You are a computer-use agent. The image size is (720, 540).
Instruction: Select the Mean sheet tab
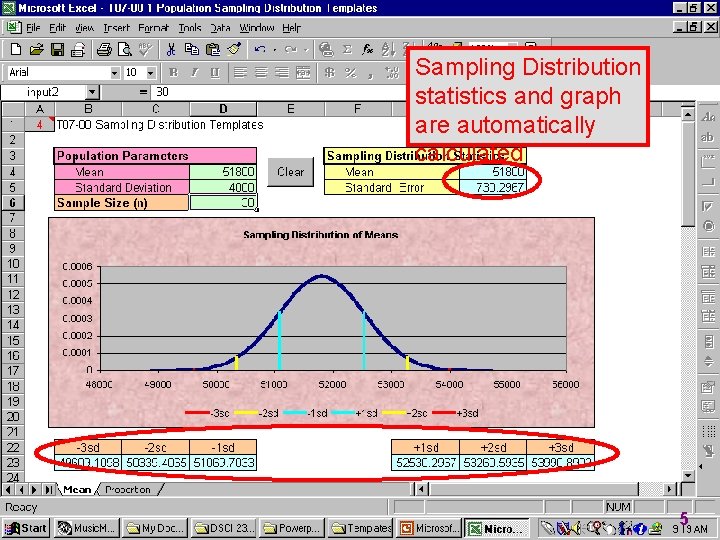point(77,489)
